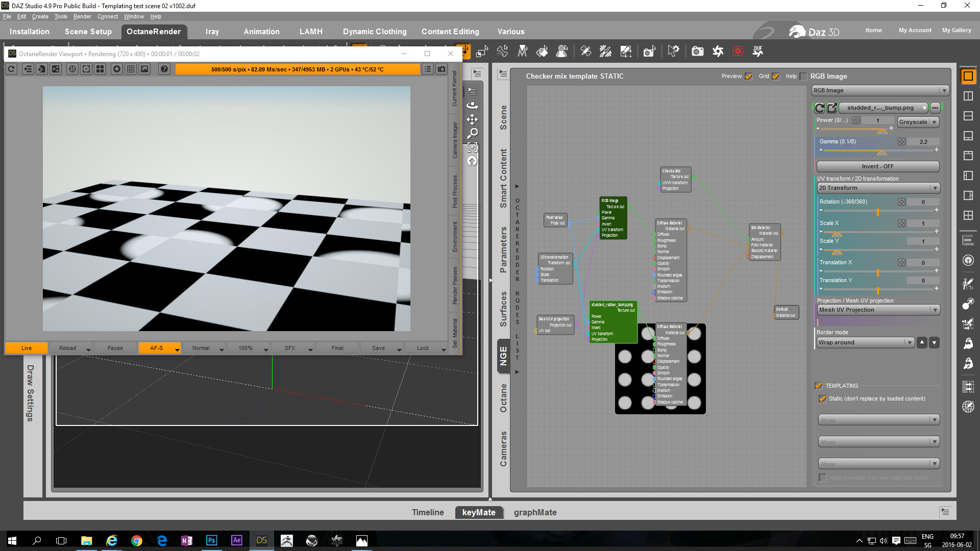Click the My Account link

(x=915, y=30)
